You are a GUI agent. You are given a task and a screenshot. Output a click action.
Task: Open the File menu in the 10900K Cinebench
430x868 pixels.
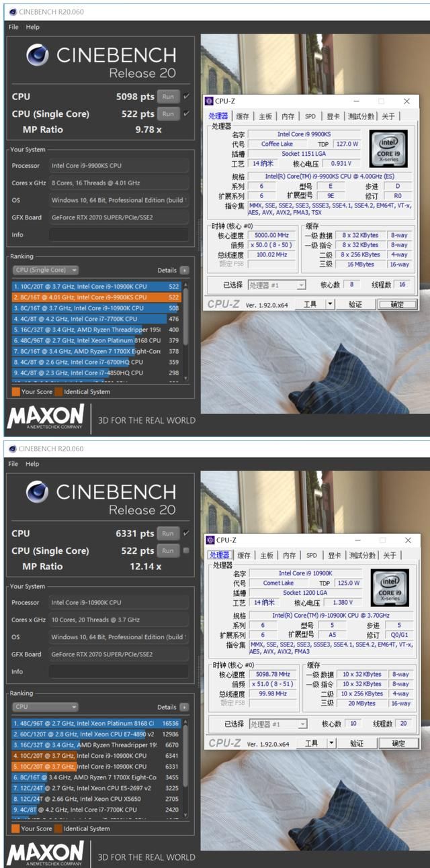tap(13, 464)
